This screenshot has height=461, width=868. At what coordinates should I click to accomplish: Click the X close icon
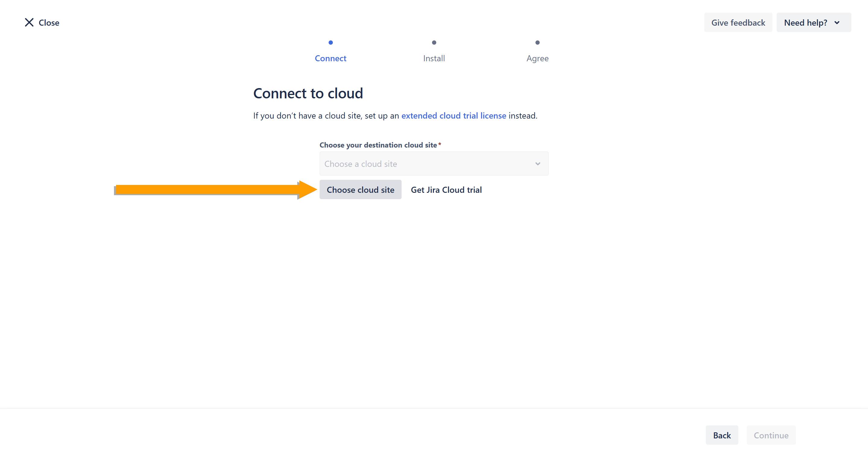coord(29,22)
